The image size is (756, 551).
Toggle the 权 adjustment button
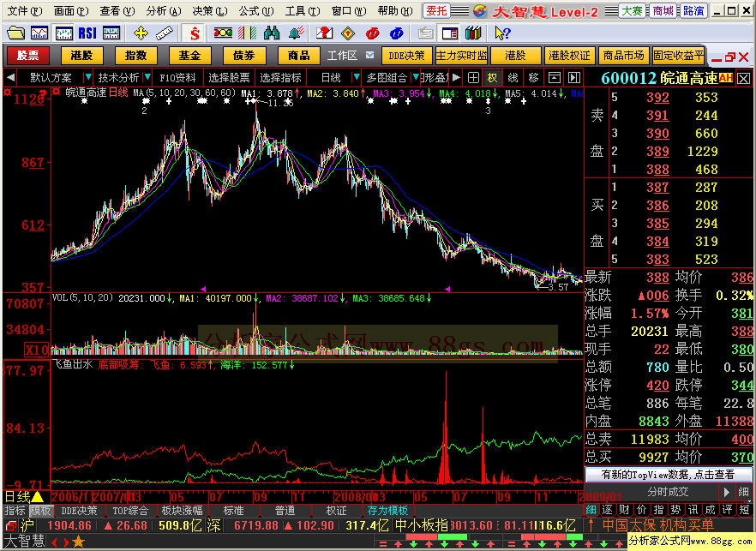coord(492,78)
